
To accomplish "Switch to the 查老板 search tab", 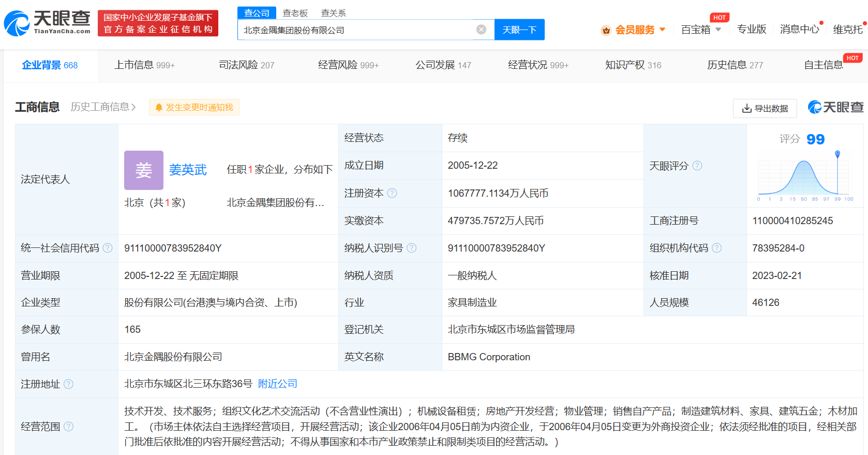I will pyautogui.click(x=295, y=13).
